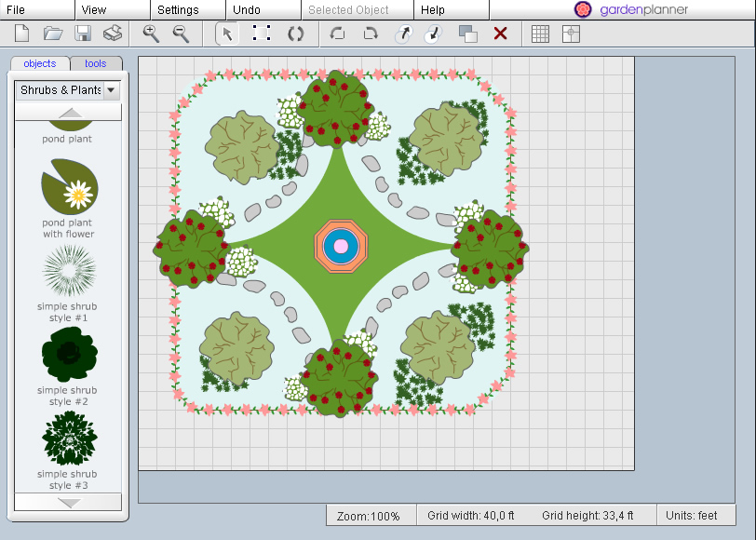Select the zoom in magnifier tool
Screen dimensions: 756x540
pyautogui.click(x=150, y=34)
